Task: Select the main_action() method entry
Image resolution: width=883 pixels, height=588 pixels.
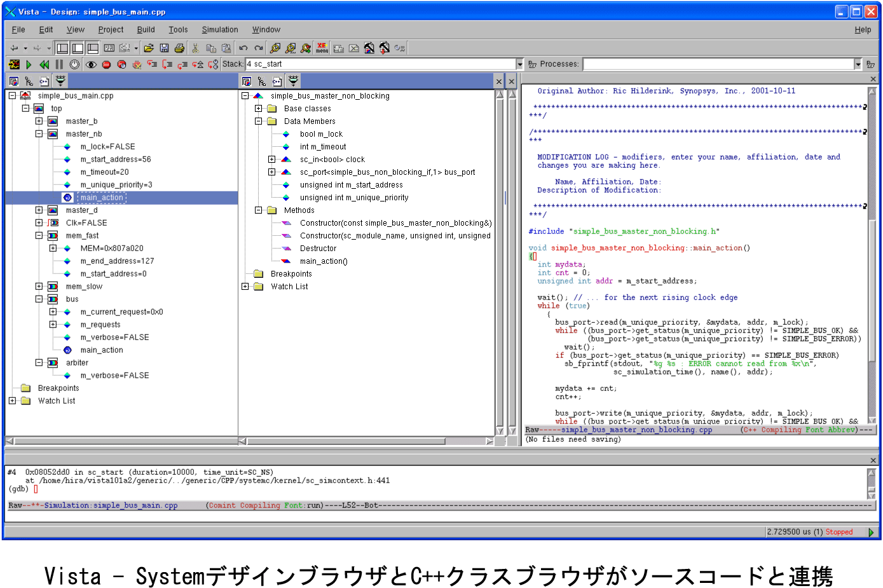Action: 324,261
